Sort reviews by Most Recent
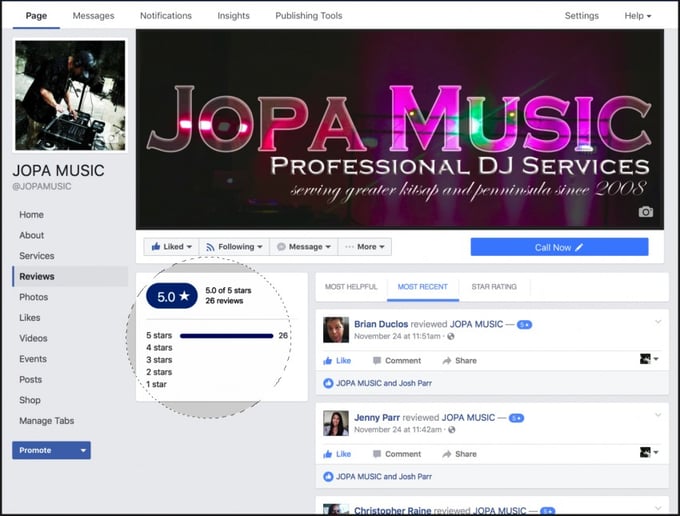The image size is (680, 516). (423, 287)
